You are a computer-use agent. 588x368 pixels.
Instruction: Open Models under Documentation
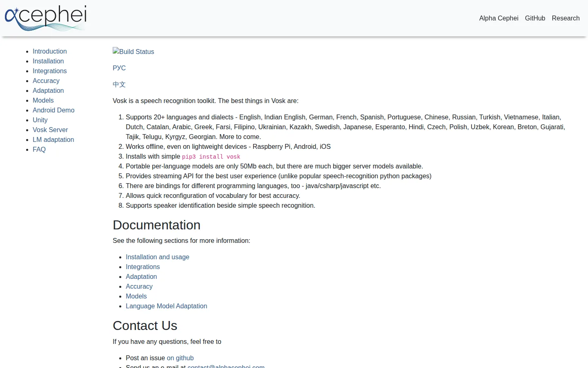[x=136, y=296]
